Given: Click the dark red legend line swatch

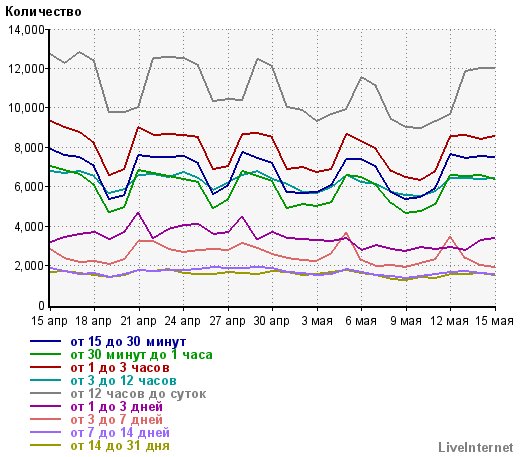Looking at the screenshot, I should click(45, 367).
